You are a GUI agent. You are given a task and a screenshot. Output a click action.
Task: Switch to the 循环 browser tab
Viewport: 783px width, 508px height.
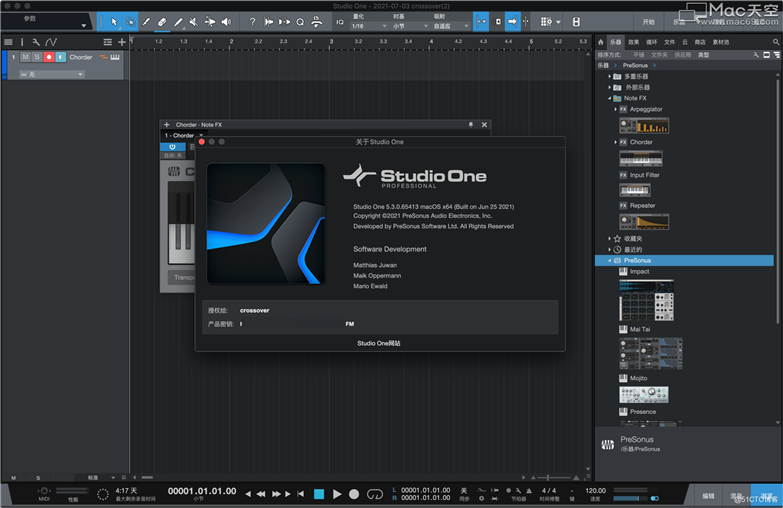pos(652,42)
